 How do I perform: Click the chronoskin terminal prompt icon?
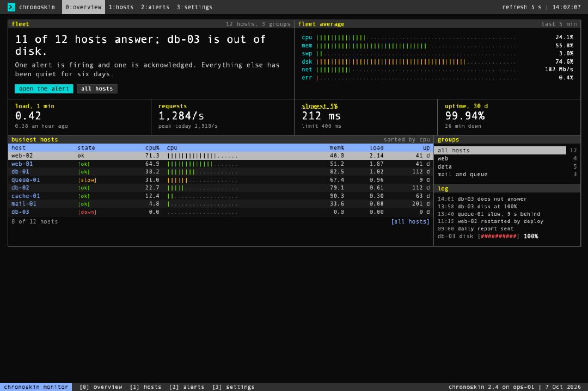click(x=11, y=7)
